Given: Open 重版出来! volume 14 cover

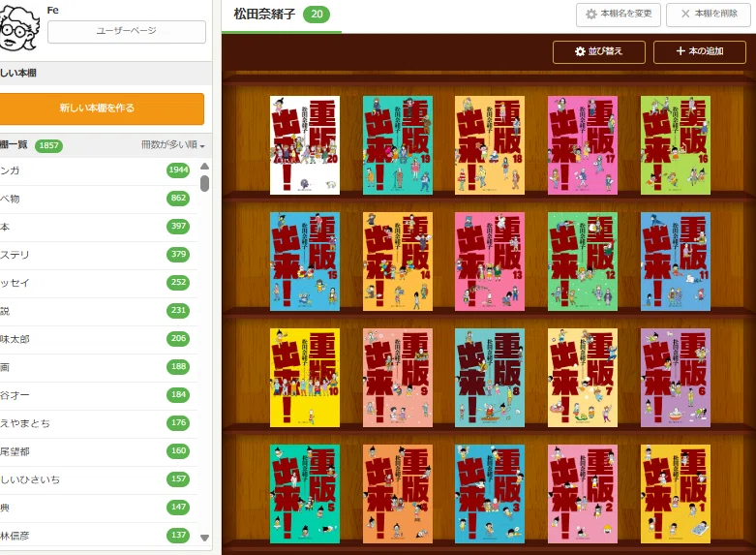Looking at the screenshot, I should click(398, 262).
